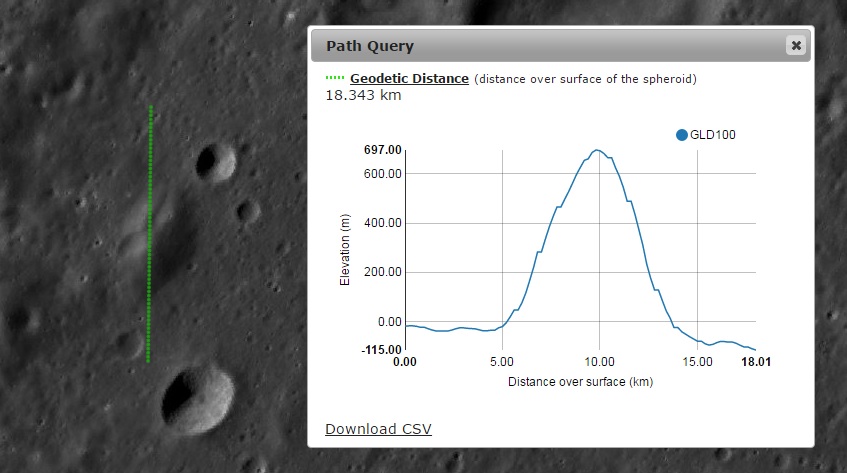The width and height of the screenshot is (847, 473).
Task: Click the 18.01 end distance label
Action: (756, 362)
